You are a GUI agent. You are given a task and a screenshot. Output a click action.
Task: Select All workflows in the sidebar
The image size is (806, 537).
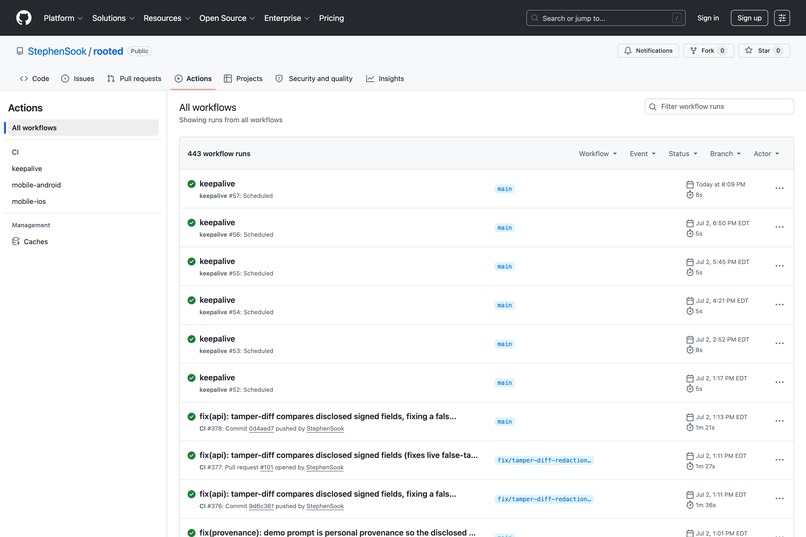83,128
